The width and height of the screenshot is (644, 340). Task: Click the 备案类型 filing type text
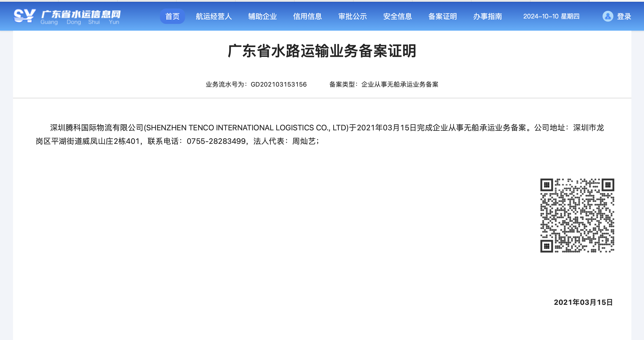click(384, 84)
